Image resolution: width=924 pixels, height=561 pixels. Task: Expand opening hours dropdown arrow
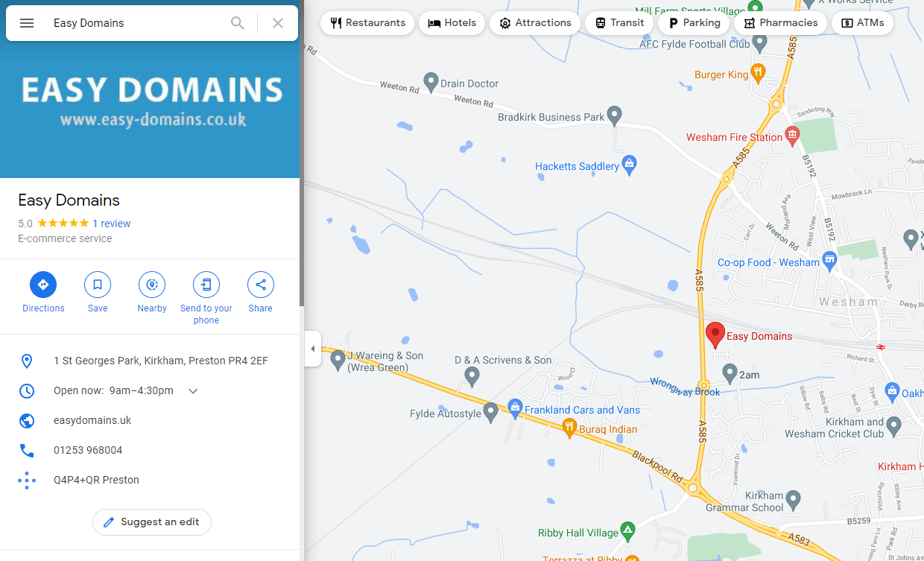[193, 391]
